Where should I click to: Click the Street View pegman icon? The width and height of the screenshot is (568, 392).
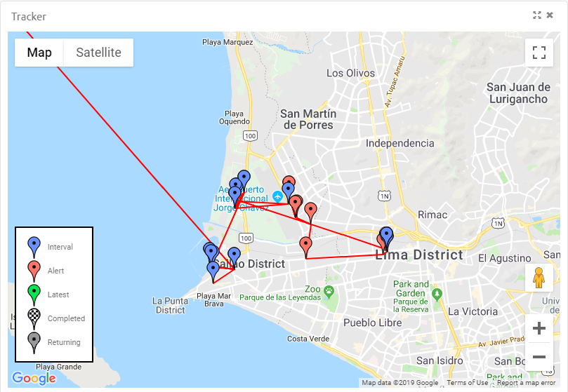539,278
